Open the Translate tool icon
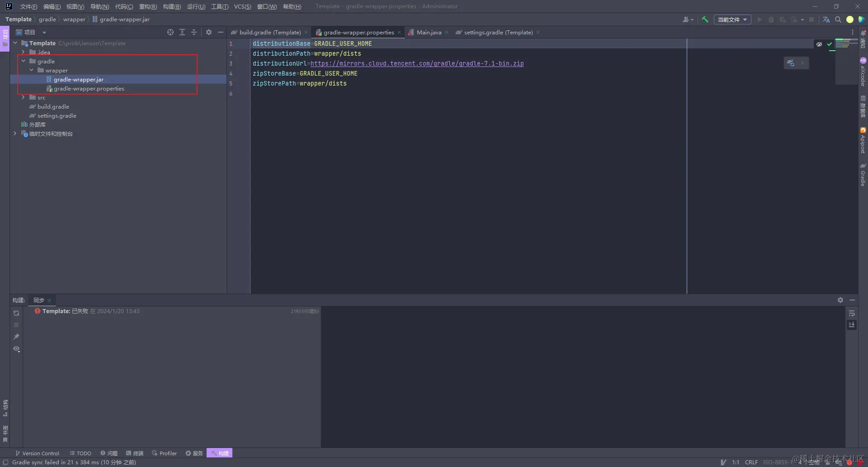The height and width of the screenshot is (467, 868). coord(826,19)
